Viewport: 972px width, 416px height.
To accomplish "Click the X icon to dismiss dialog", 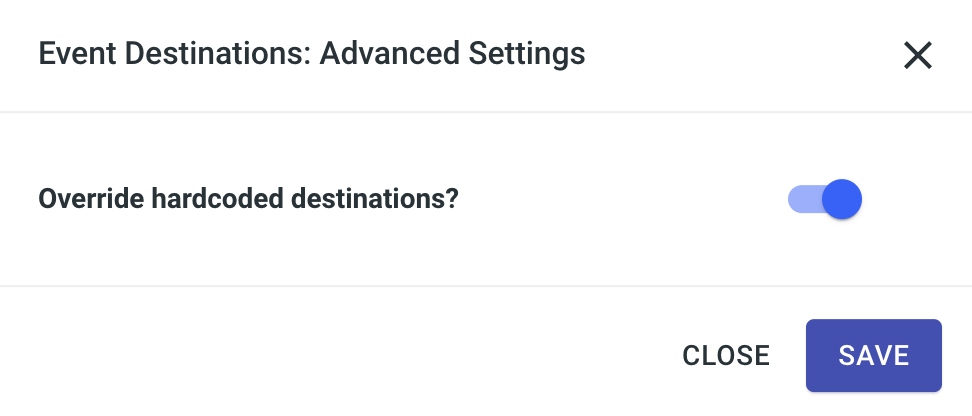I will coord(917,56).
